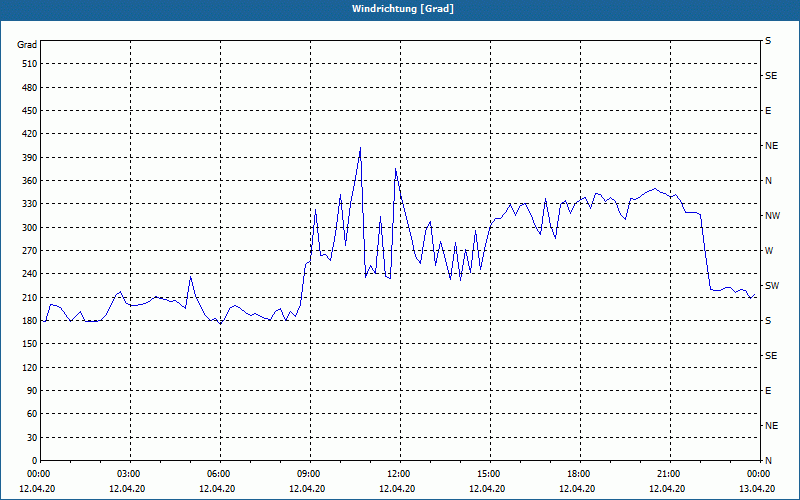This screenshot has width=800, height=500.
Task: Click the topmost S compass label
Action: pos(768,41)
